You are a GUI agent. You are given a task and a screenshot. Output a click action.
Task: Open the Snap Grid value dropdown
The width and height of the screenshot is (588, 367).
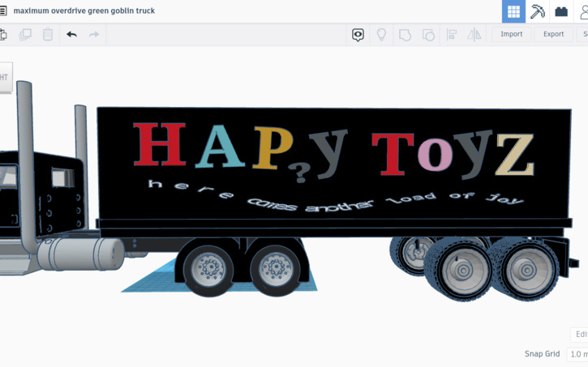coord(577,354)
